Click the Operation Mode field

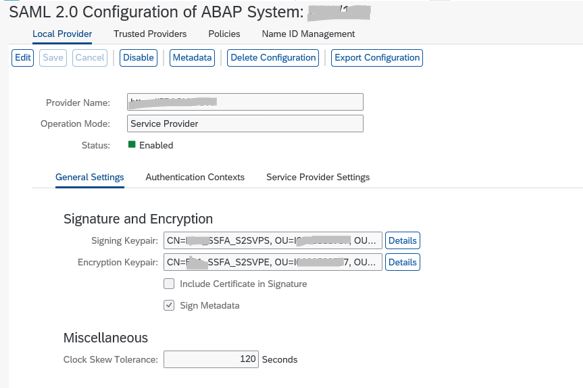tap(245, 123)
